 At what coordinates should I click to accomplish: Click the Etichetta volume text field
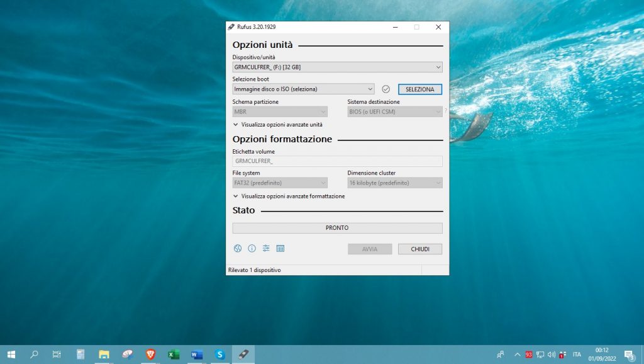336,161
